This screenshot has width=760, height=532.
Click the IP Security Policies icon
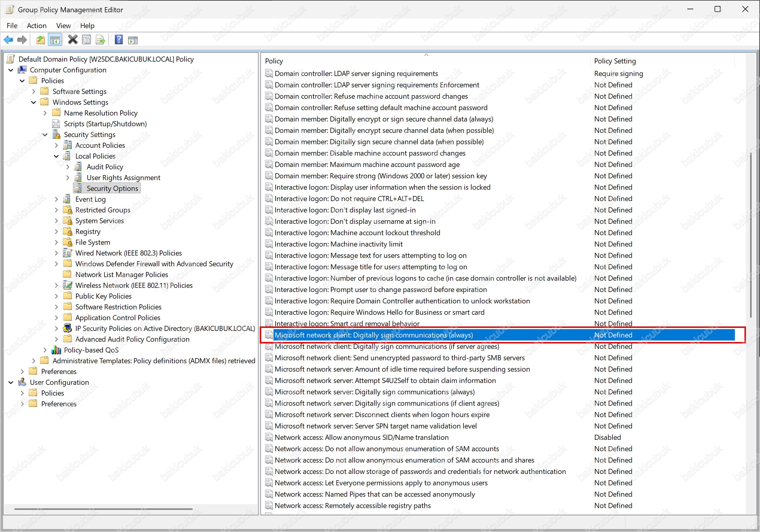pos(68,329)
